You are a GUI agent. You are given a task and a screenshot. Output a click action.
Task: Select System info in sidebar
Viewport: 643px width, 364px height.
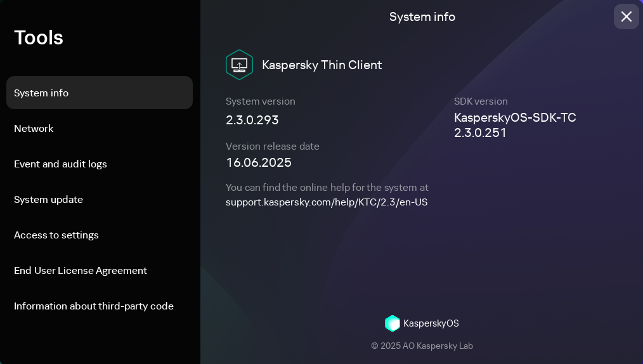tap(100, 93)
